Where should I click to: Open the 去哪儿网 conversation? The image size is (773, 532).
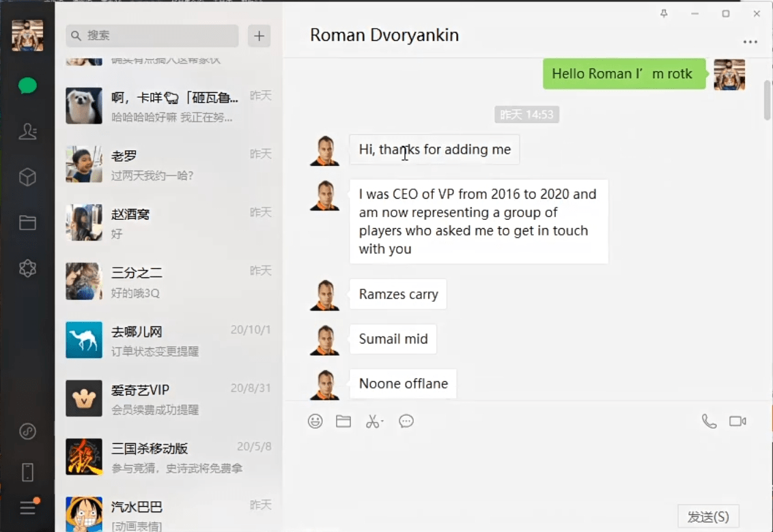pos(169,339)
